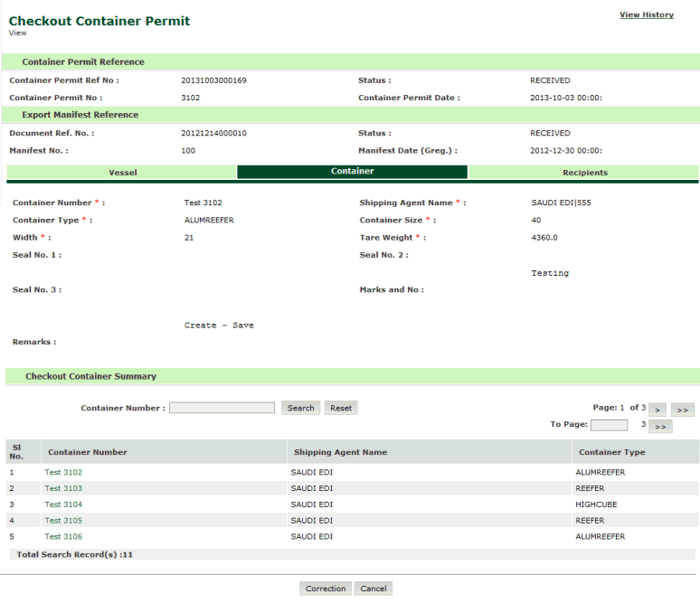The image size is (700, 613).
Task: Open the Test 3106 container link
Action: point(63,536)
